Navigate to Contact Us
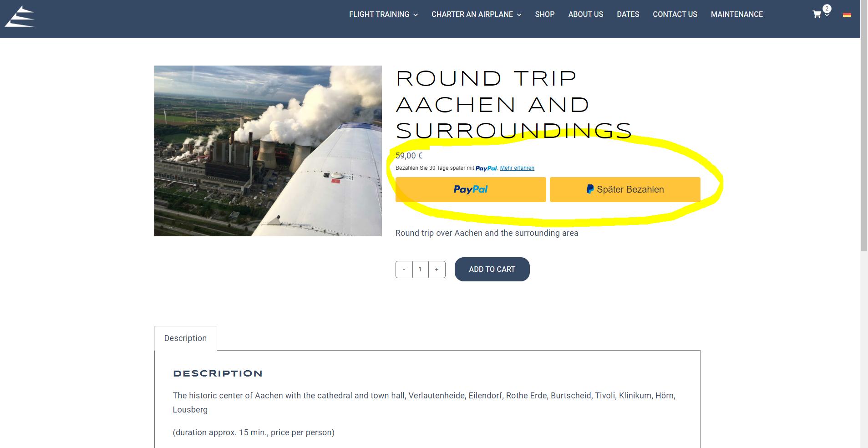The height and width of the screenshot is (448, 868). pos(675,15)
